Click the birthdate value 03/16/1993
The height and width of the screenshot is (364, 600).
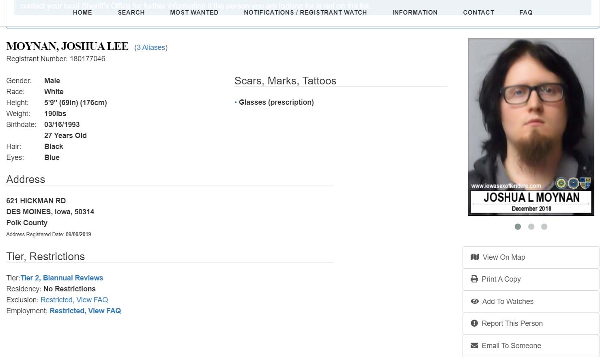(62, 125)
